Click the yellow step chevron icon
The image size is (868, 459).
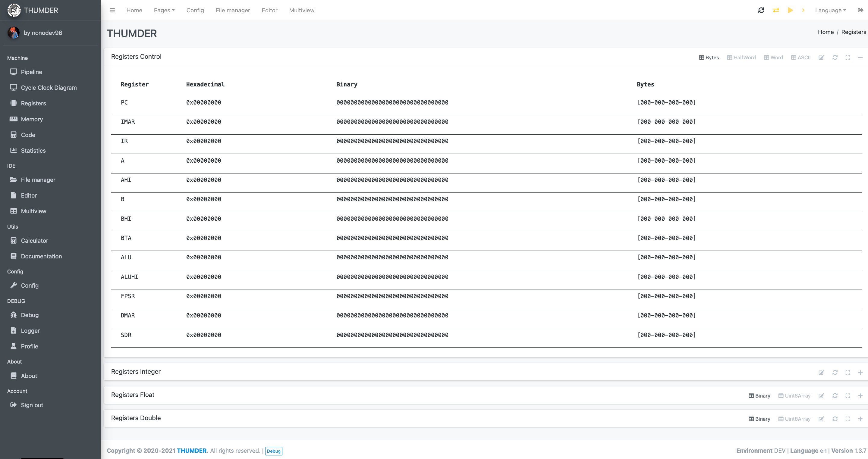[x=803, y=10]
